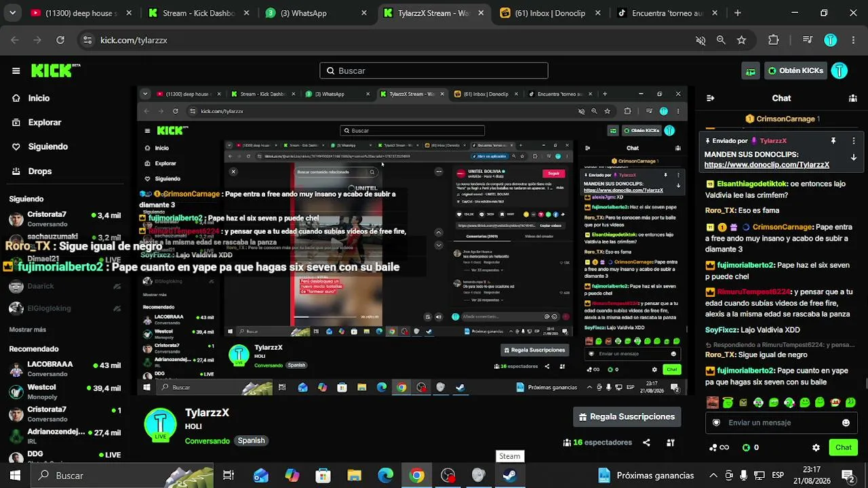Share the stream via share icon
Image resolution: width=868 pixels, height=488 pixels.
click(x=646, y=443)
